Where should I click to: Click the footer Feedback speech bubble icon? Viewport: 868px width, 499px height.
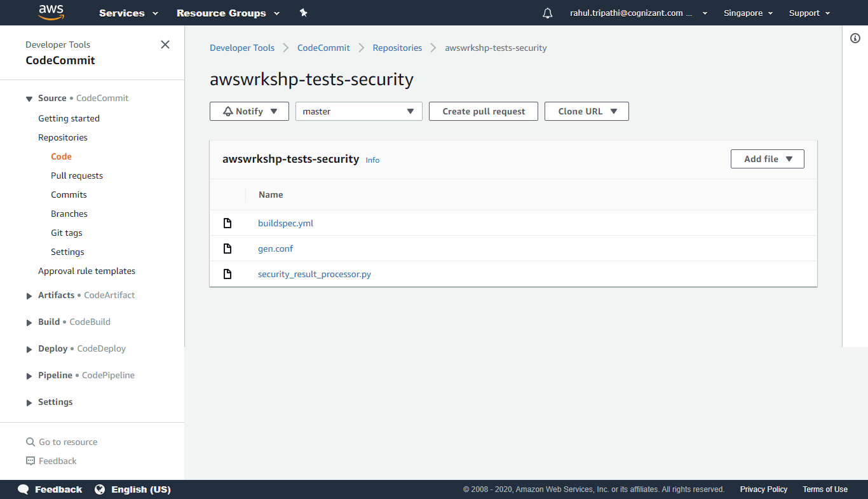[x=24, y=489]
